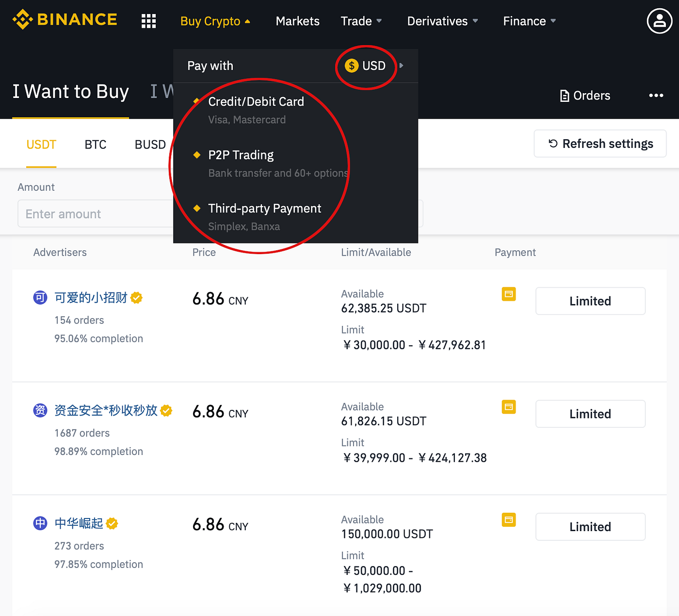
Task: Open the USD currency selector
Action: pyautogui.click(x=366, y=65)
